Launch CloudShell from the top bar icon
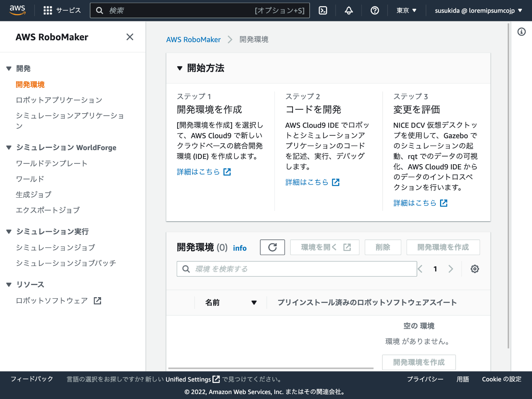The image size is (532, 399). coord(323,11)
